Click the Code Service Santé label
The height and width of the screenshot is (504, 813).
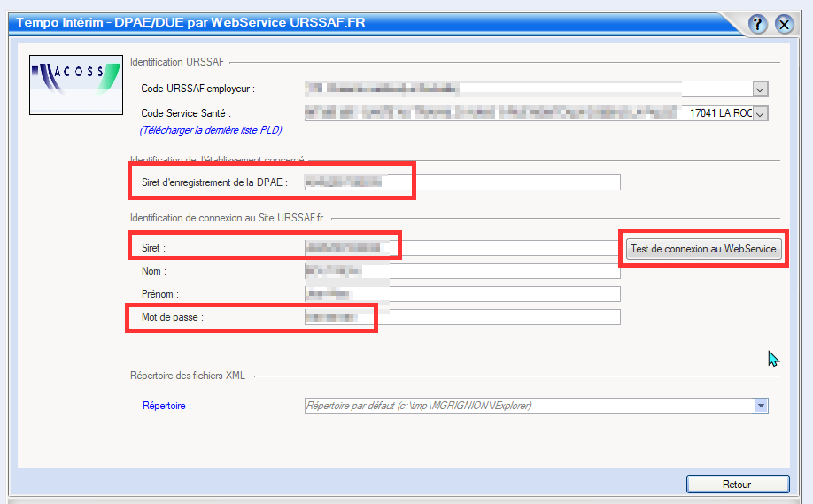click(x=186, y=113)
